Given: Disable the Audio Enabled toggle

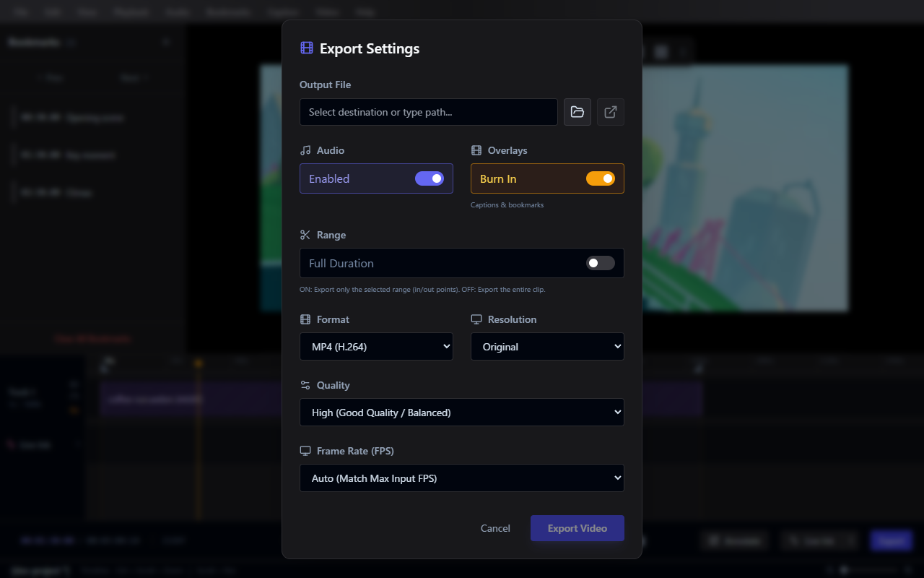Looking at the screenshot, I should tap(430, 178).
